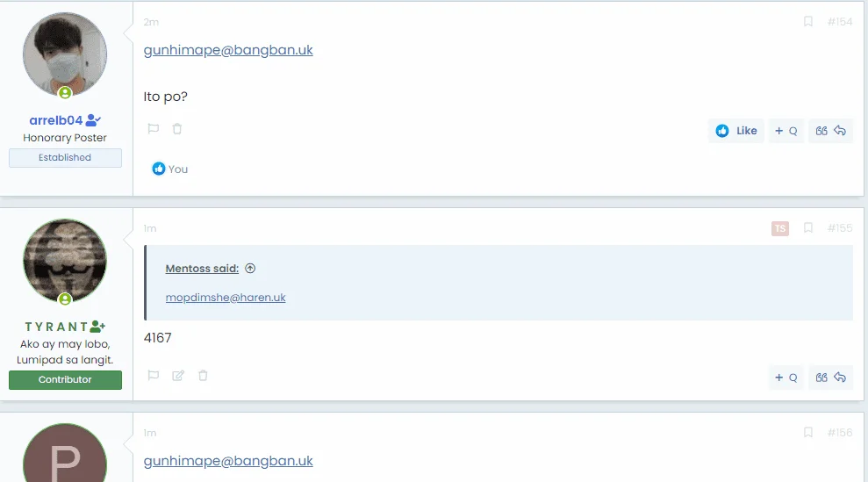The width and height of the screenshot is (868, 482).
Task: Add post #154 to multi-quote
Action: pos(786,131)
